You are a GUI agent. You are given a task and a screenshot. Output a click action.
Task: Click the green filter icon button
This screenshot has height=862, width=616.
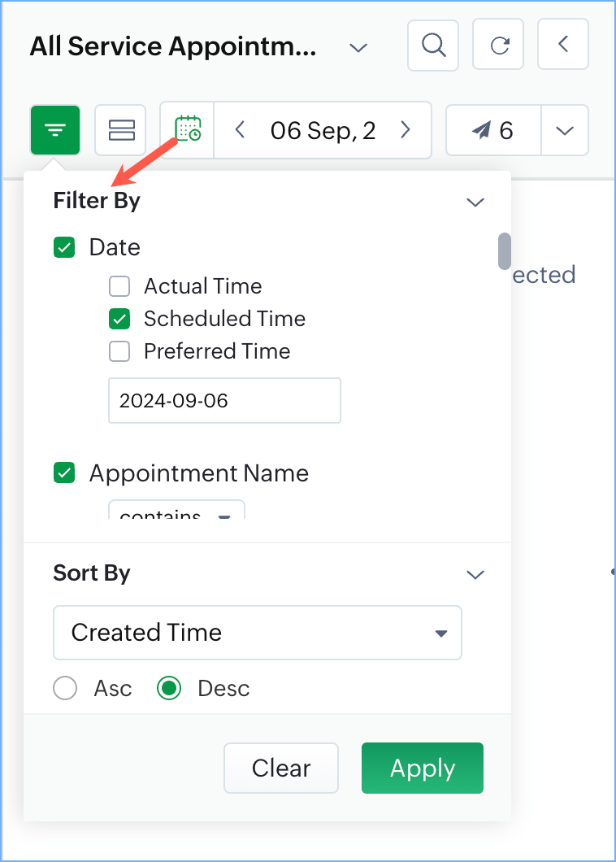(x=55, y=130)
